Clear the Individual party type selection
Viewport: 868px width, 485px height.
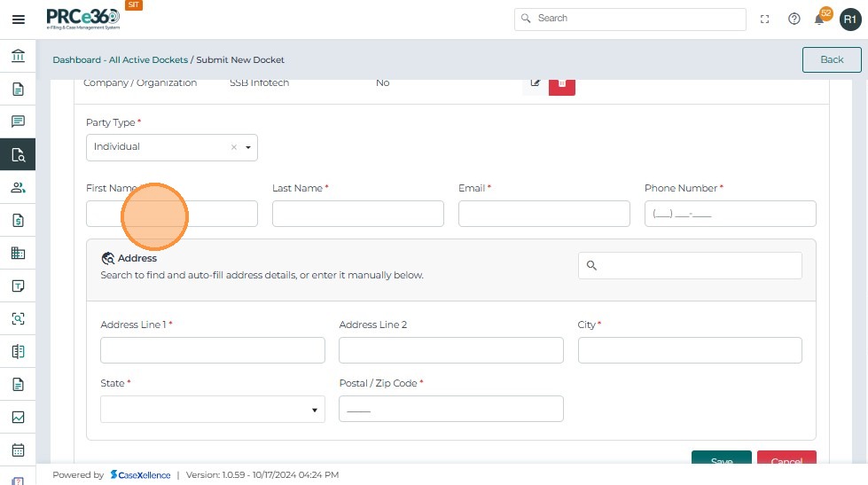coord(234,147)
